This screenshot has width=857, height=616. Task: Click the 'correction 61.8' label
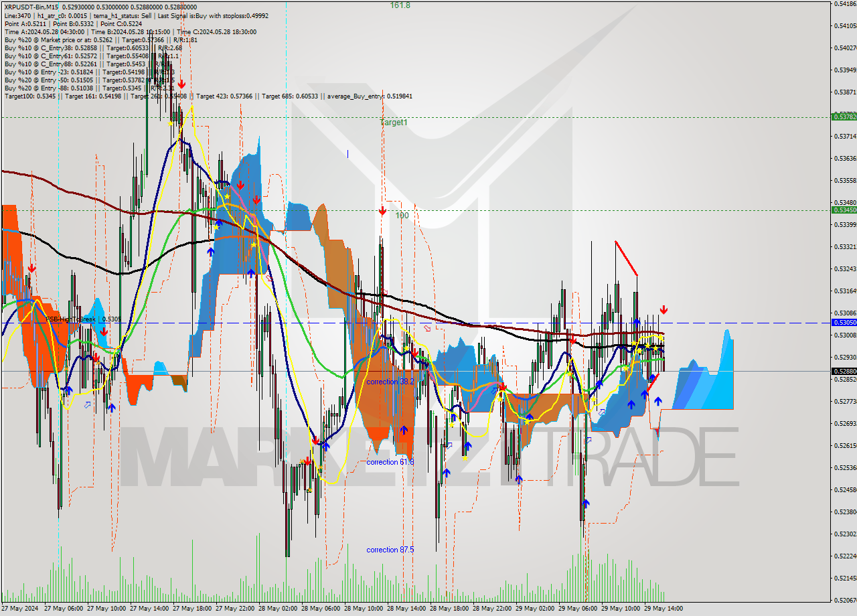(x=390, y=462)
